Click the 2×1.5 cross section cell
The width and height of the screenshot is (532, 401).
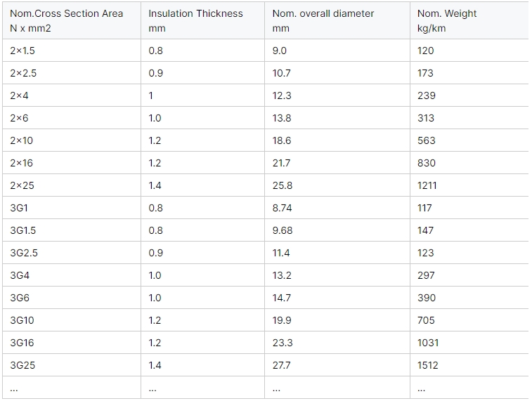pyautogui.click(x=72, y=50)
